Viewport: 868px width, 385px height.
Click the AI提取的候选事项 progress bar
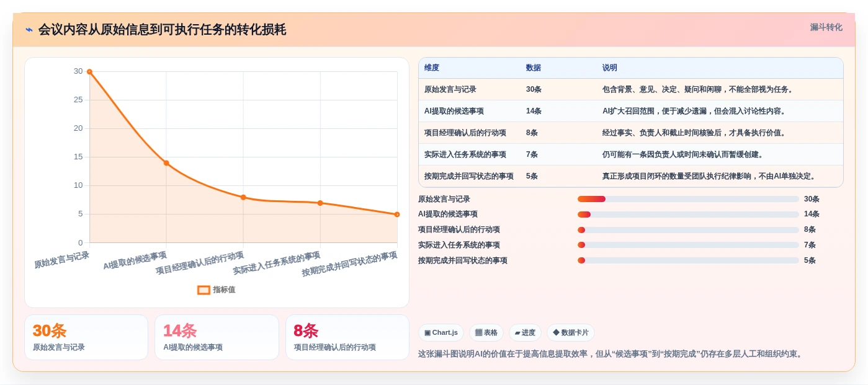click(x=688, y=215)
